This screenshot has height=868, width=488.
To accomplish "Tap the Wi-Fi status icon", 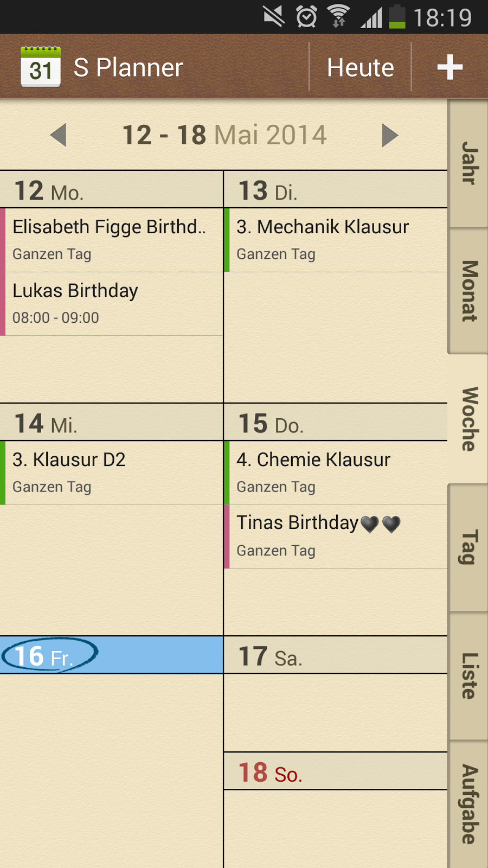I will (x=338, y=17).
